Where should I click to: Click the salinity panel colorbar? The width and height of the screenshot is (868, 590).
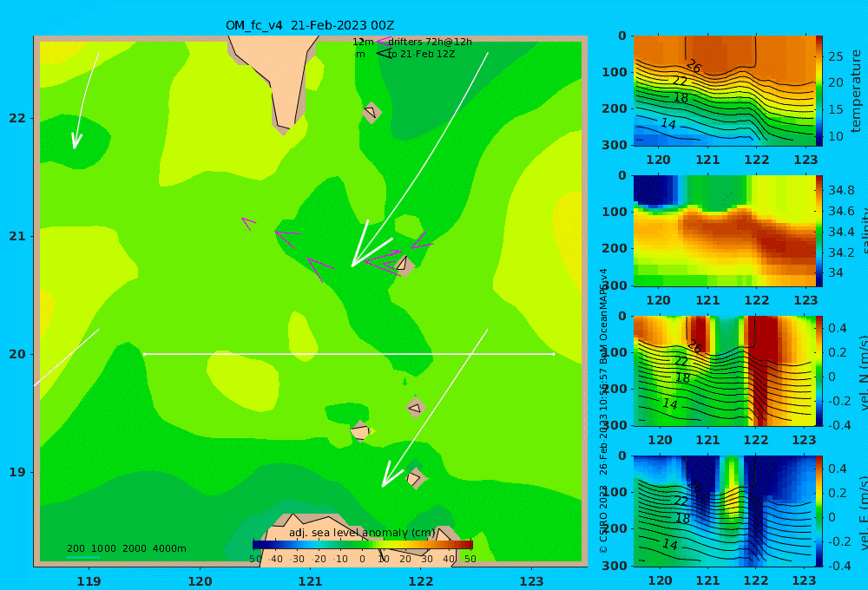point(819,231)
